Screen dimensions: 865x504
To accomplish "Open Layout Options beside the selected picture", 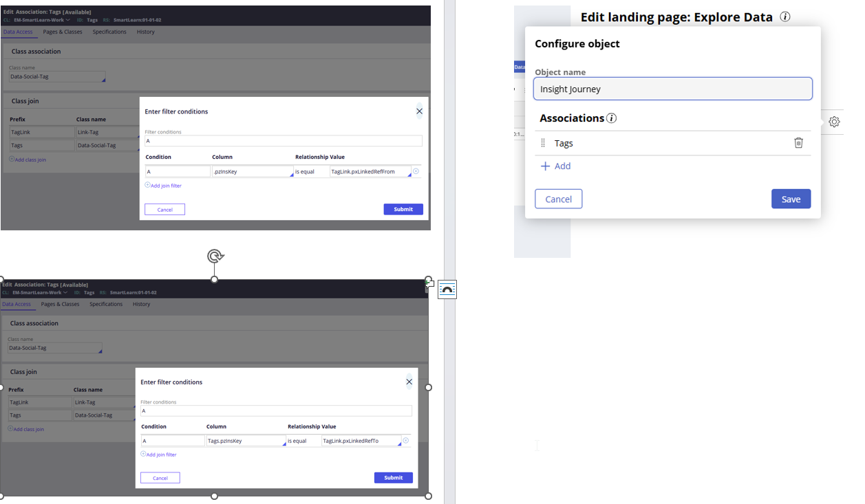I will pyautogui.click(x=447, y=289).
